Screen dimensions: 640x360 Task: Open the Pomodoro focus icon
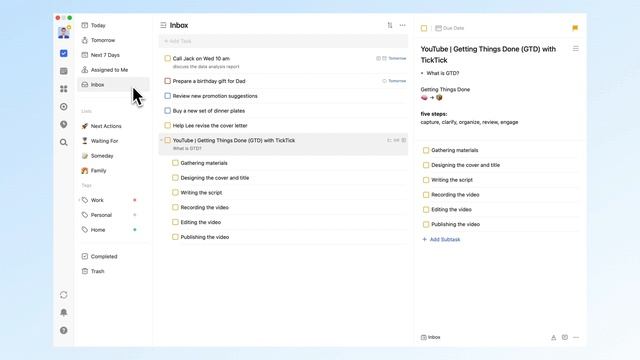click(x=64, y=107)
